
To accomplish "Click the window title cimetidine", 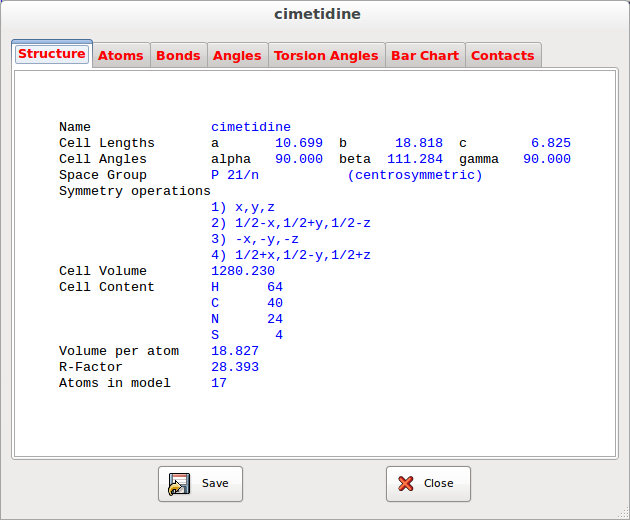I will pyautogui.click(x=317, y=14).
